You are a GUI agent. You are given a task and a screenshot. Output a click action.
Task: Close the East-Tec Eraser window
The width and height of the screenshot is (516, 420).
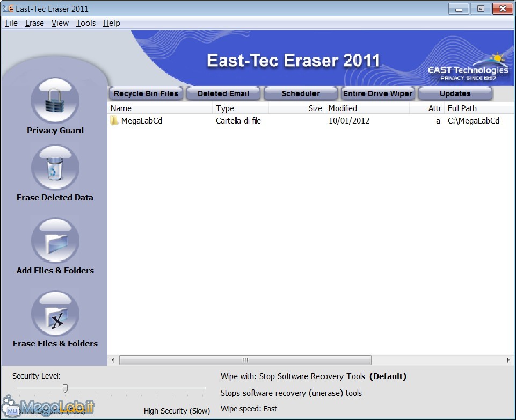(503, 9)
